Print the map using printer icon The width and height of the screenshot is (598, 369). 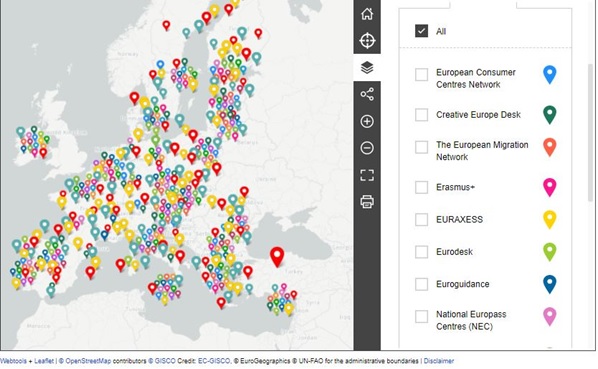[x=367, y=201]
